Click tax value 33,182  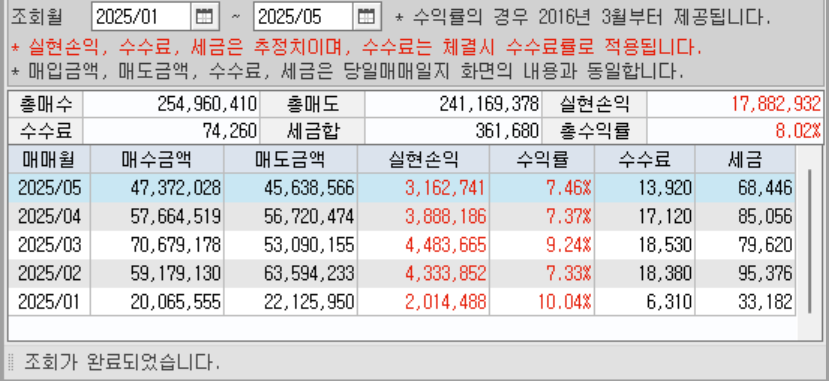tap(766, 302)
